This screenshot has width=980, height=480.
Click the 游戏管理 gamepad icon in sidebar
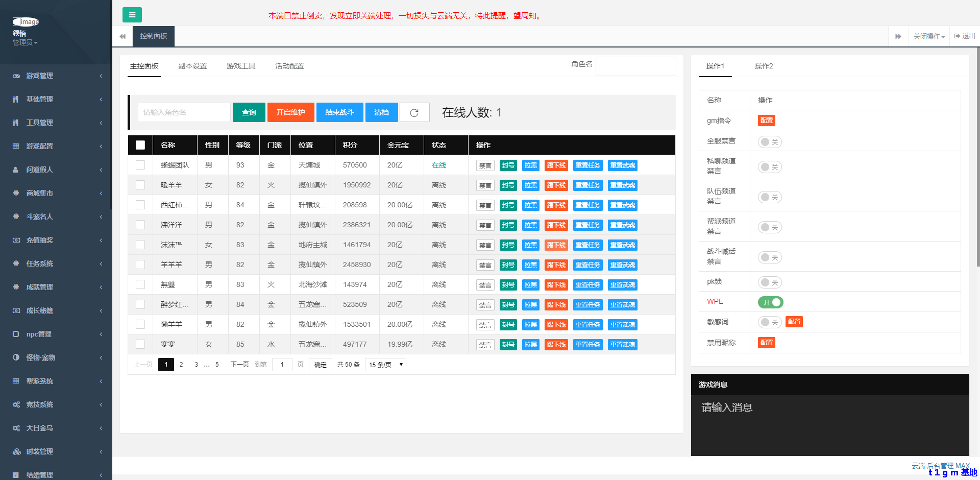point(16,76)
